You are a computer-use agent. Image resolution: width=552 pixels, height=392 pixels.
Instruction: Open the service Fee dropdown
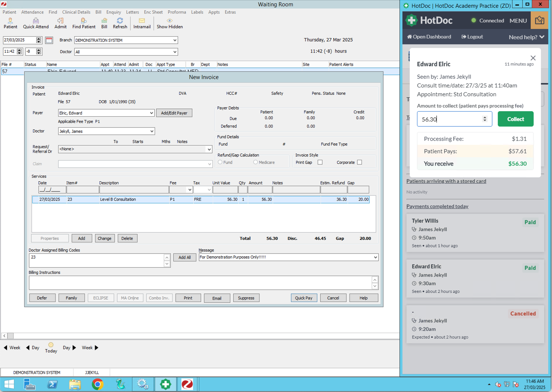[x=189, y=190]
